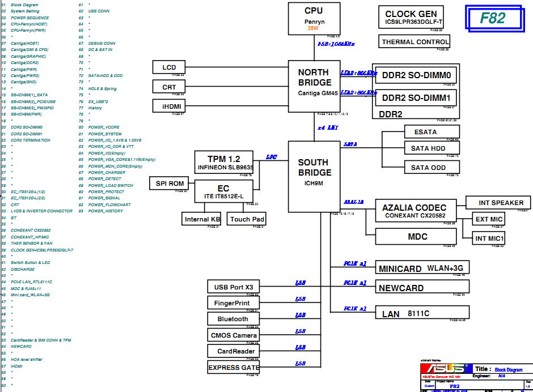Select index entry "33 LVDS & INVERTER CONNECTOR"
This screenshot has height=392, width=533.
pyautogui.click(x=37, y=211)
